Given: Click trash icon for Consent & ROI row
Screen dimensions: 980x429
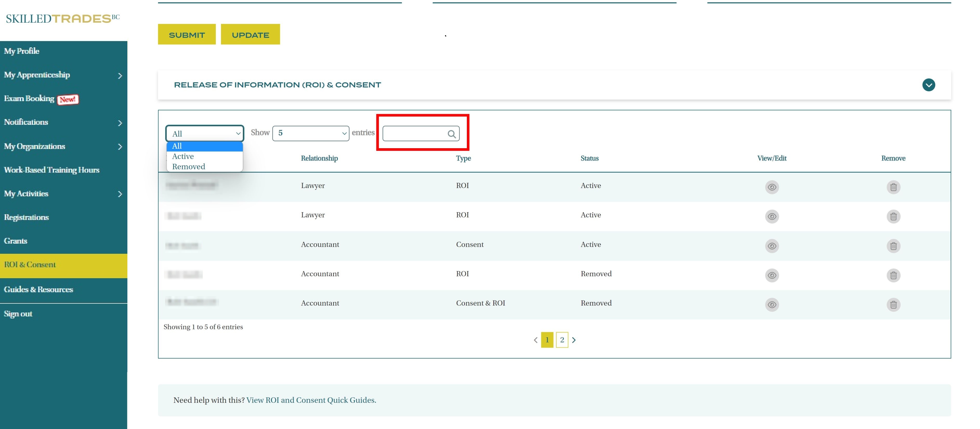Looking at the screenshot, I should (893, 304).
